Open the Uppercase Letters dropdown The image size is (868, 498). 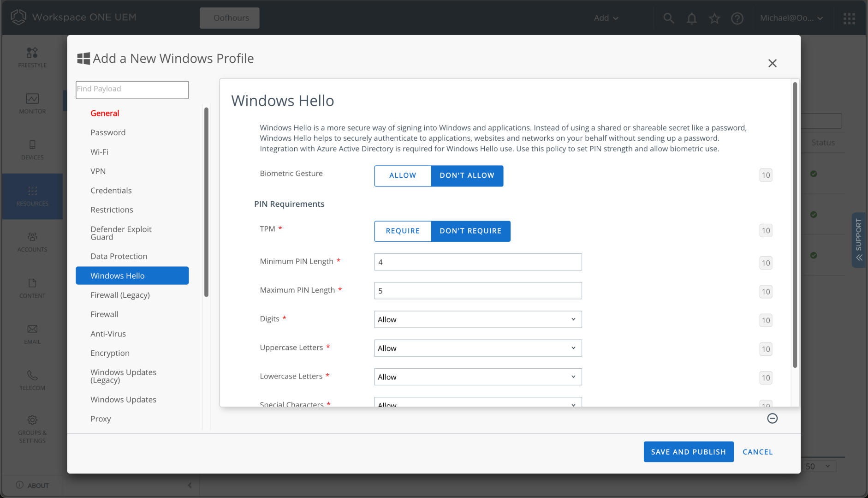(x=477, y=348)
